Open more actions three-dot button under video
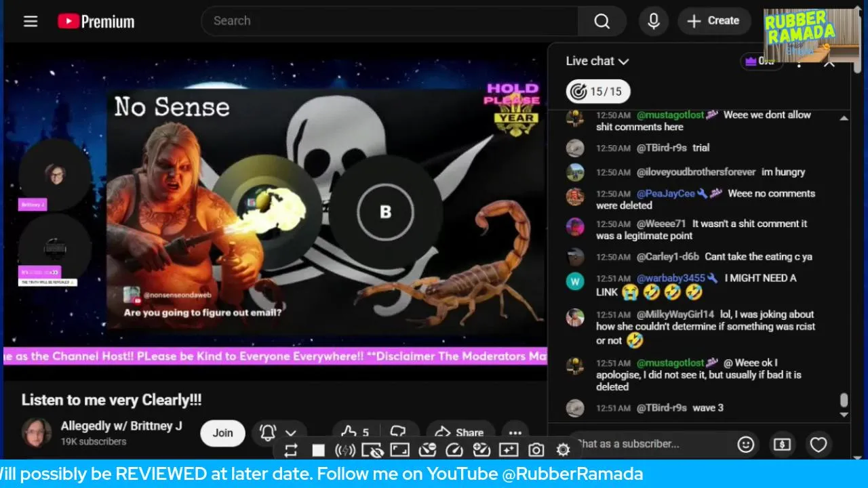Image resolution: width=868 pixels, height=488 pixels. pyautogui.click(x=515, y=432)
